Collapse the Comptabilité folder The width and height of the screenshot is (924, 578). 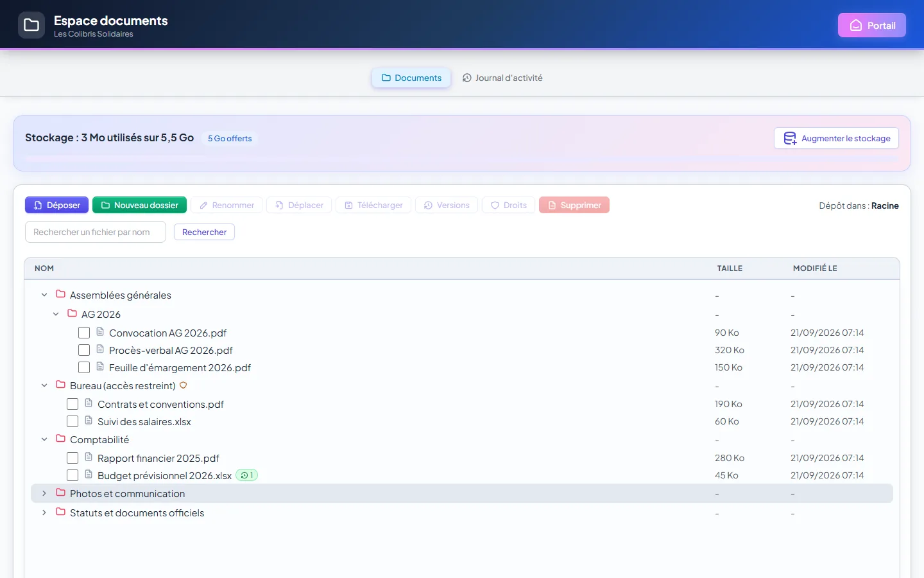[x=44, y=439]
